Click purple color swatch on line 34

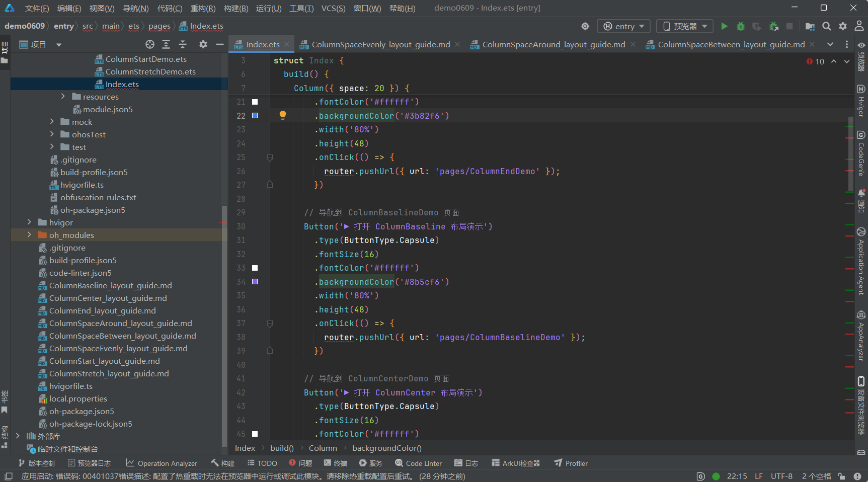point(255,281)
